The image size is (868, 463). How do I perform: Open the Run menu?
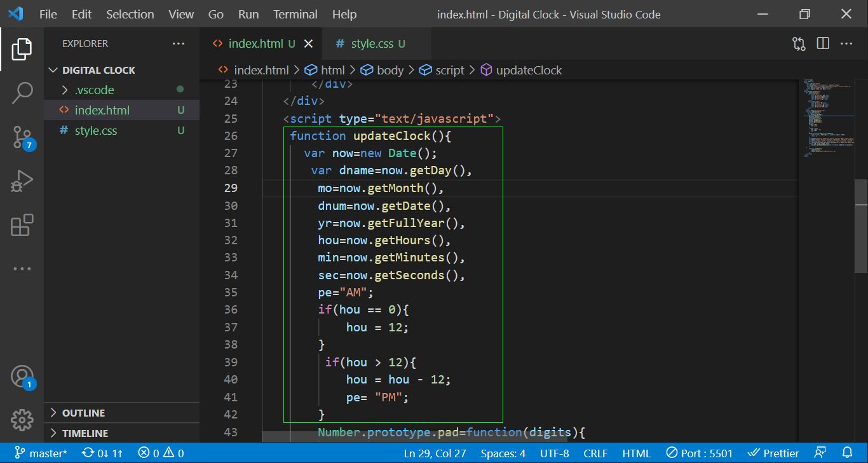click(x=248, y=14)
